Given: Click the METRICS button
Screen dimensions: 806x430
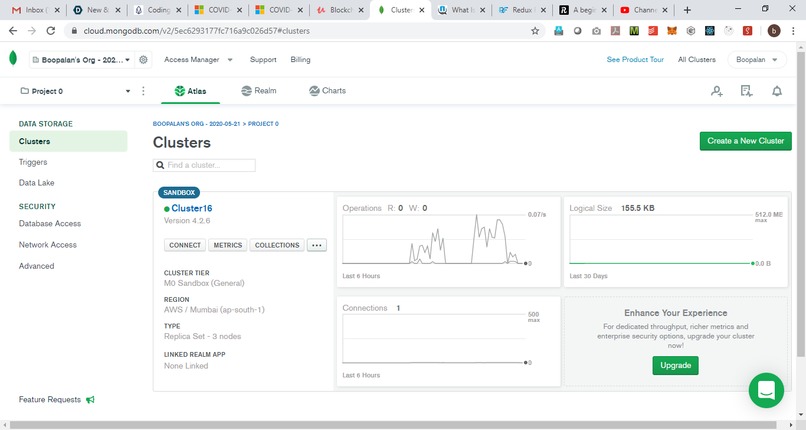Looking at the screenshot, I should [x=228, y=245].
